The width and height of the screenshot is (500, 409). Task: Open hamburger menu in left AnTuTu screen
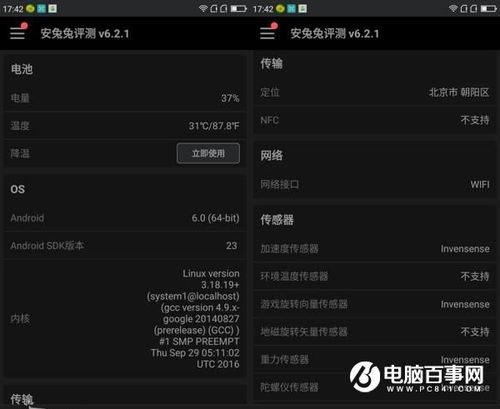18,33
